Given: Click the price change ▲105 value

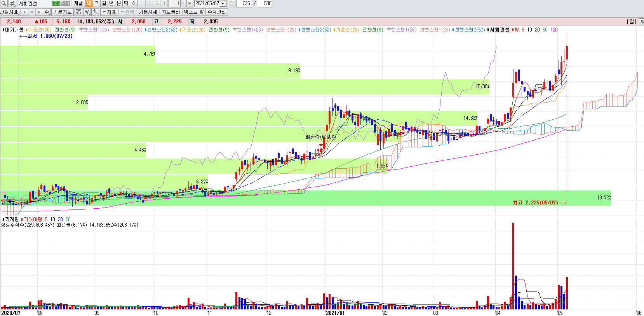Looking at the screenshot, I should click(x=41, y=22).
